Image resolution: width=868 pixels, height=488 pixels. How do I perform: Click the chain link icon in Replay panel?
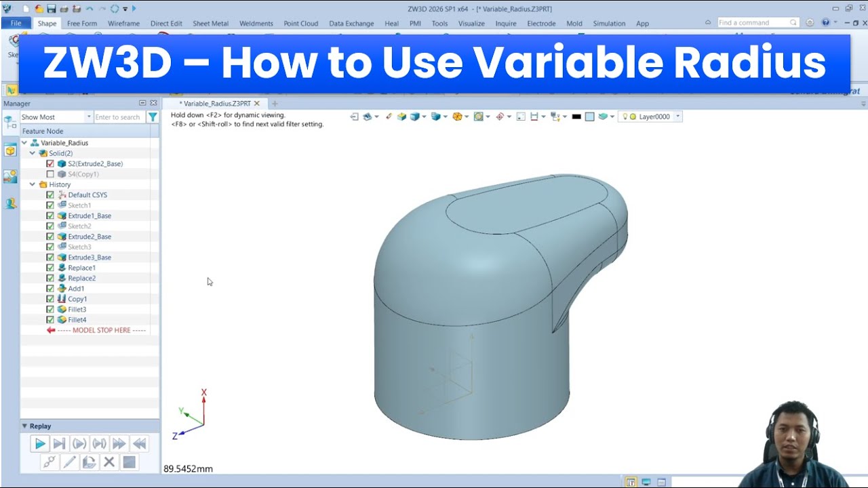point(49,462)
